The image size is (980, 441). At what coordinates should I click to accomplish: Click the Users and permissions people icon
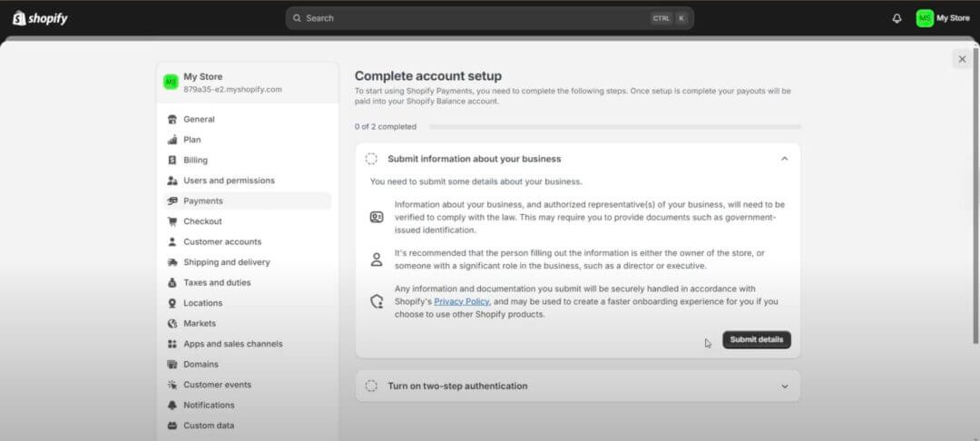pyautogui.click(x=172, y=181)
